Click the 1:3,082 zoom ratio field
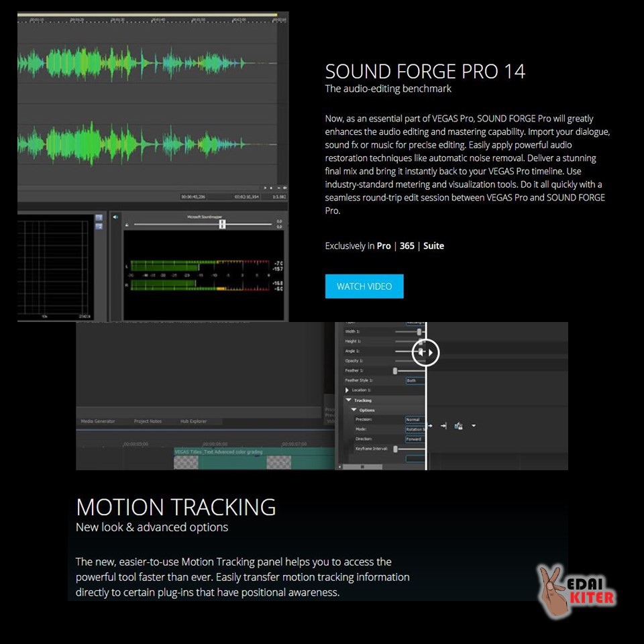644x644 pixels. (279, 197)
